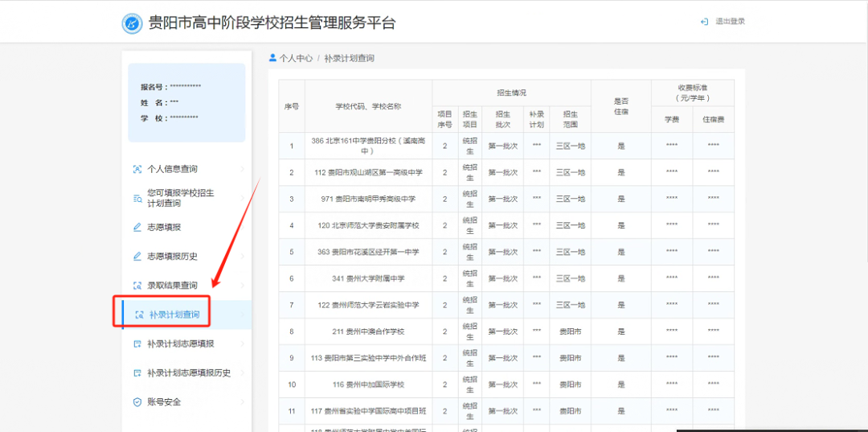This screenshot has width=868, height=432.
Task: Click the 个人信息查询 scan icon
Action: [x=138, y=170]
